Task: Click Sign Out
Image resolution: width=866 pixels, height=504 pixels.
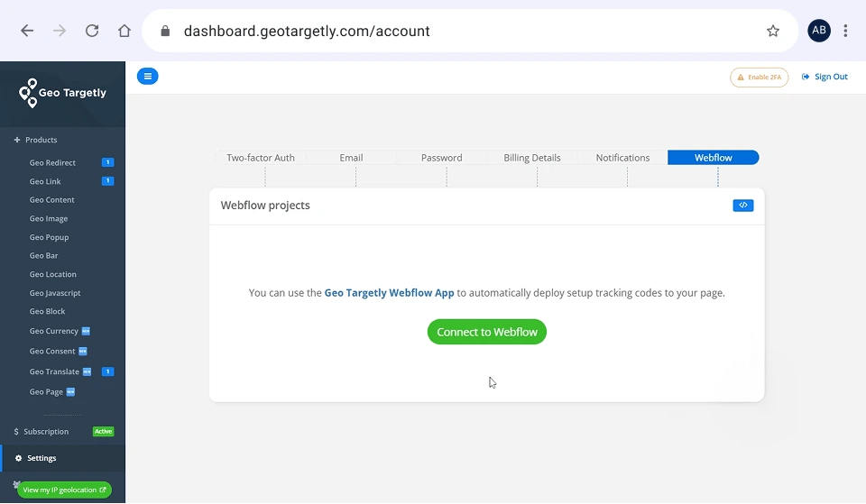Action: 825,77
